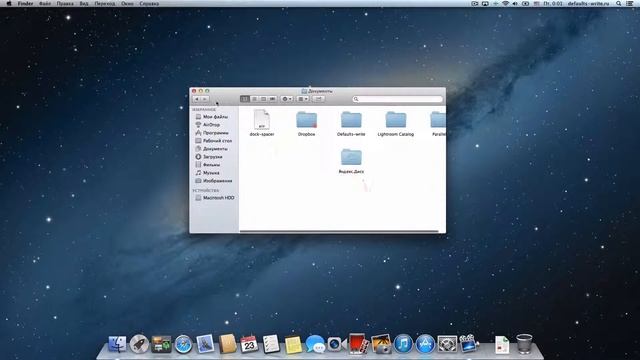Select the dock-spacer file icon

pyautogui.click(x=262, y=120)
